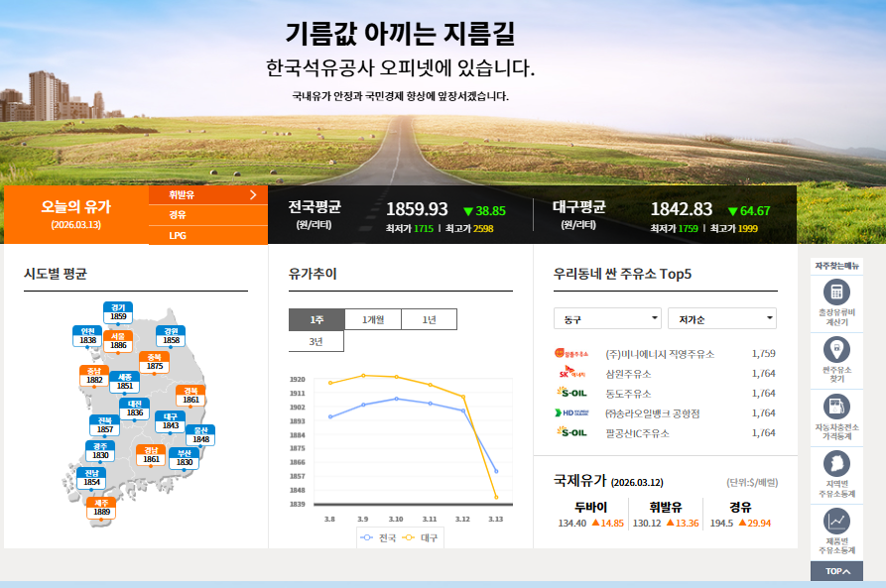The image size is (886, 588).
Task: Click the 대구 line point at 3.9
Action: 363,376
